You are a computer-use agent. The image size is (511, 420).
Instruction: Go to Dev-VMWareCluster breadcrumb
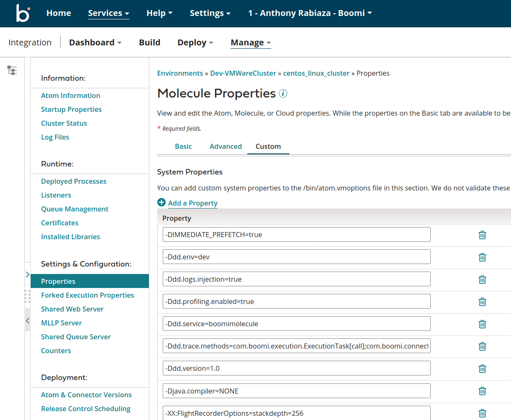(x=243, y=73)
